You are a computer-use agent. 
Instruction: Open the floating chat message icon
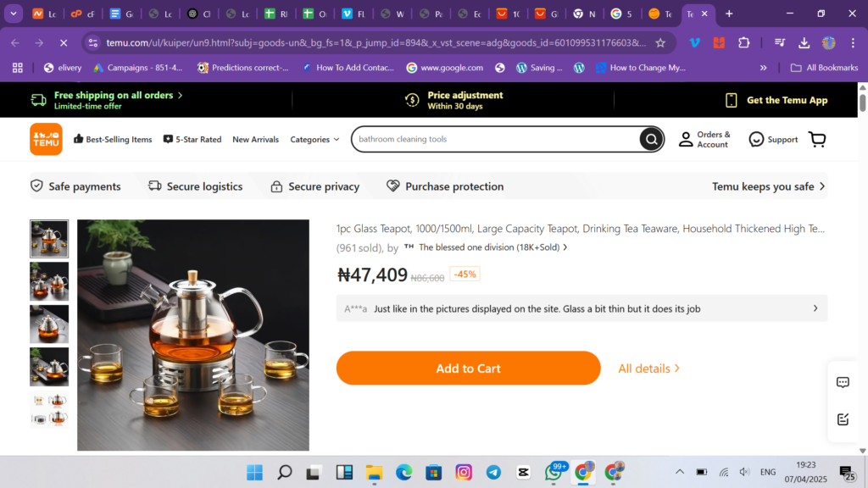point(843,383)
